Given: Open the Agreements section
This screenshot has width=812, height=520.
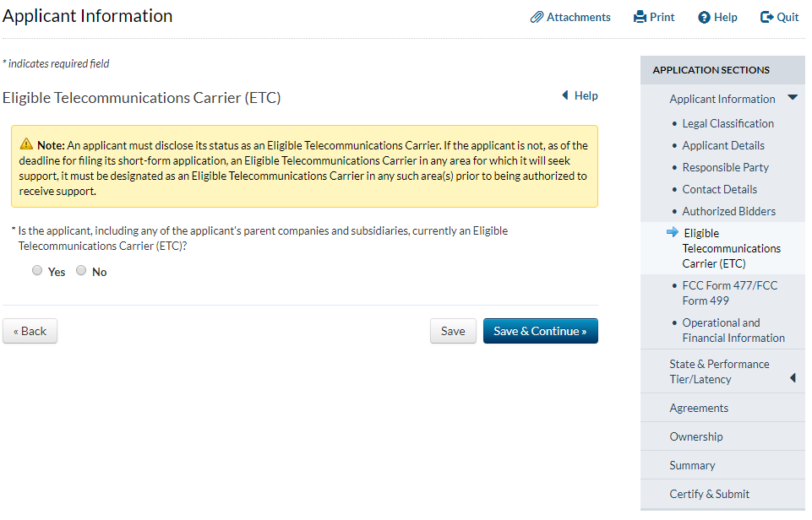Looking at the screenshot, I should tap(699, 408).
